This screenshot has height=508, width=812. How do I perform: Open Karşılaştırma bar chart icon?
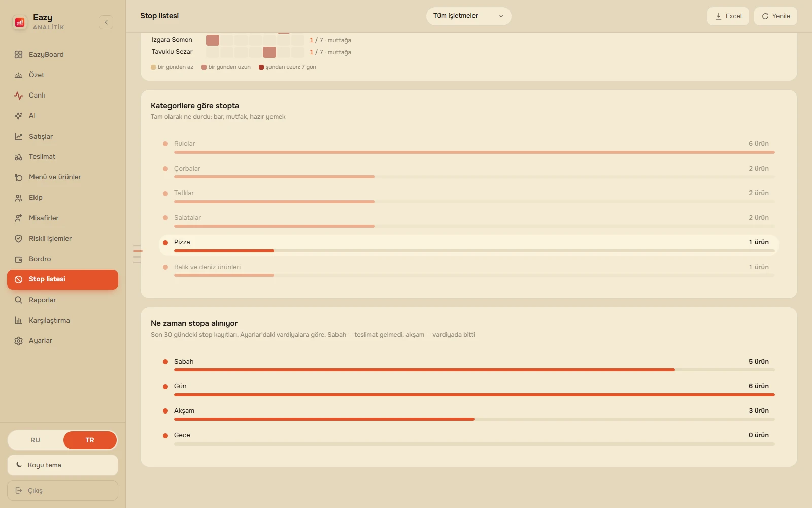tap(19, 321)
